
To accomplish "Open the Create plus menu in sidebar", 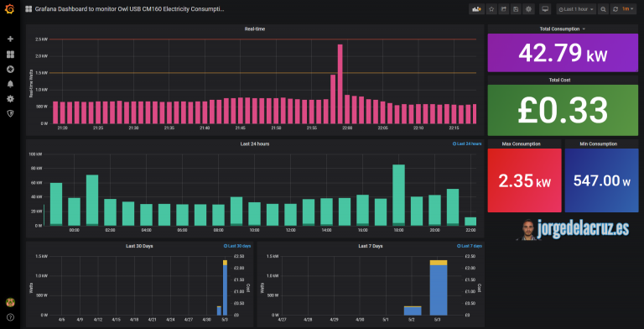I will tap(10, 39).
